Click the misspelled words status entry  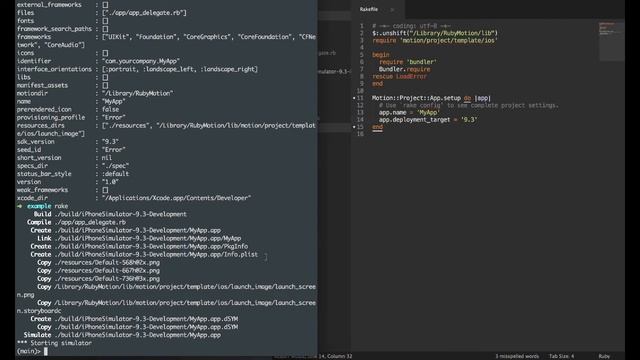pos(517,356)
